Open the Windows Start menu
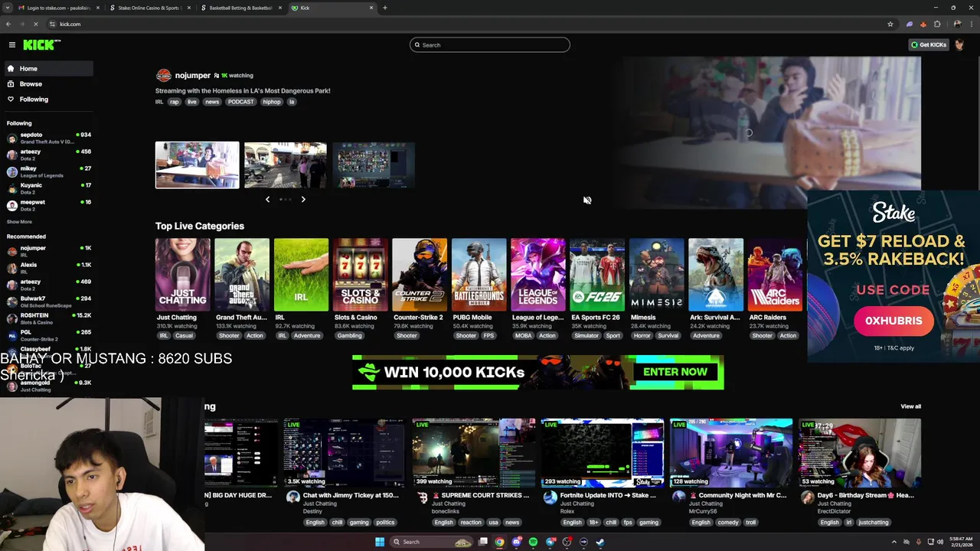980x551 pixels. [x=379, y=542]
